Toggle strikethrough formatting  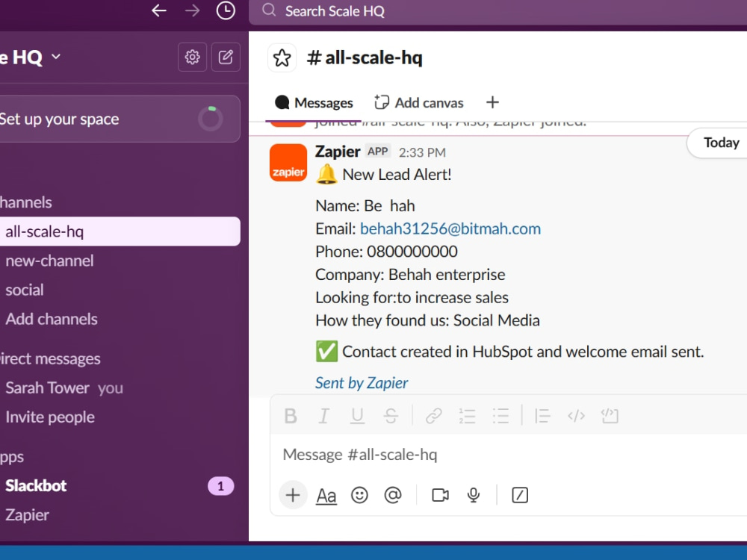(391, 416)
